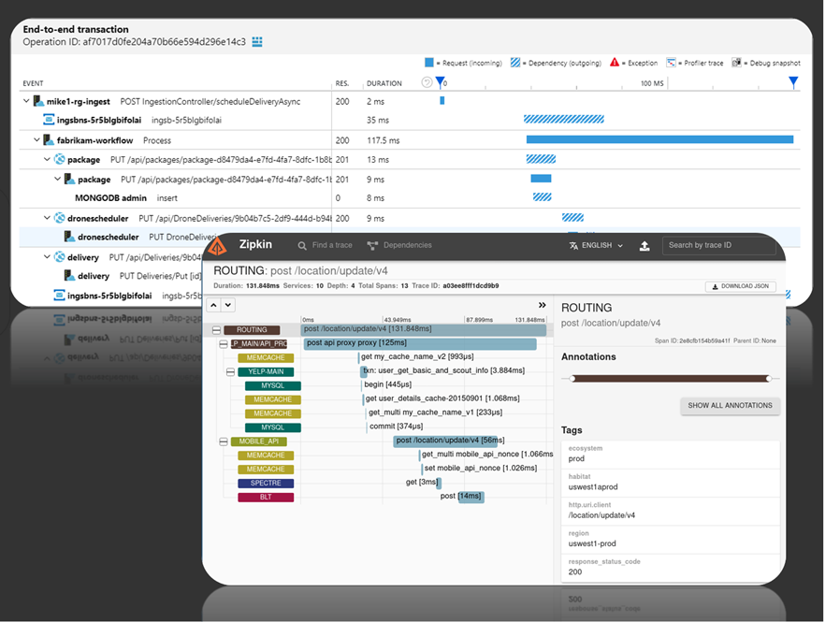Click the Profiler trace legend icon
Screen dimensions: 840x622
[x=671, y=63]
